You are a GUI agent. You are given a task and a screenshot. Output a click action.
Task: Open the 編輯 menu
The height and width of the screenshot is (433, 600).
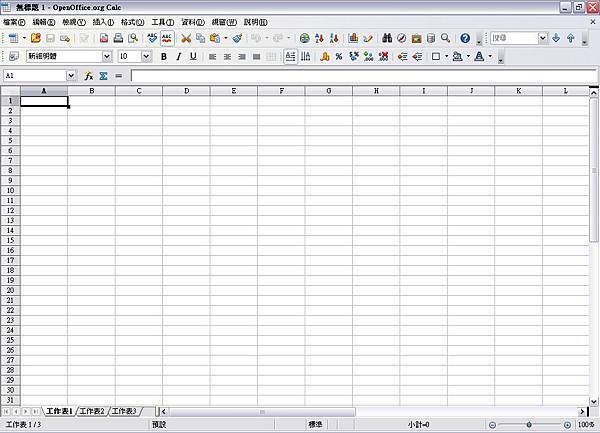[x=44, y=22]
